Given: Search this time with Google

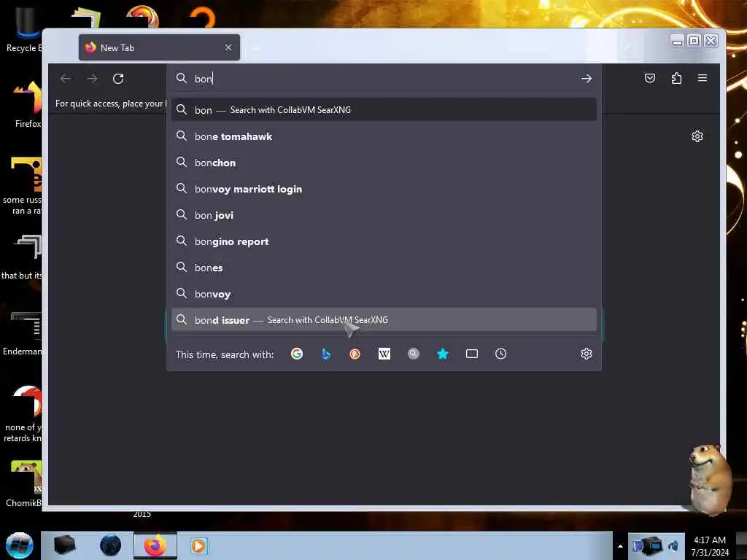Looking at the screenshot, I should pyautogui.click(x=297, y=354).
